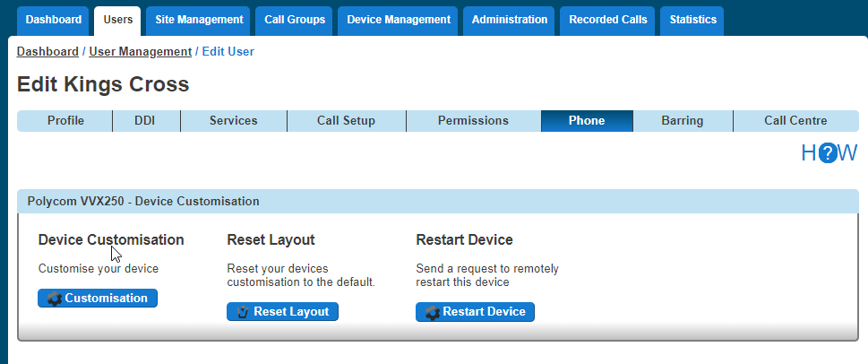Click the Restart Device button label

coord(484,312)
